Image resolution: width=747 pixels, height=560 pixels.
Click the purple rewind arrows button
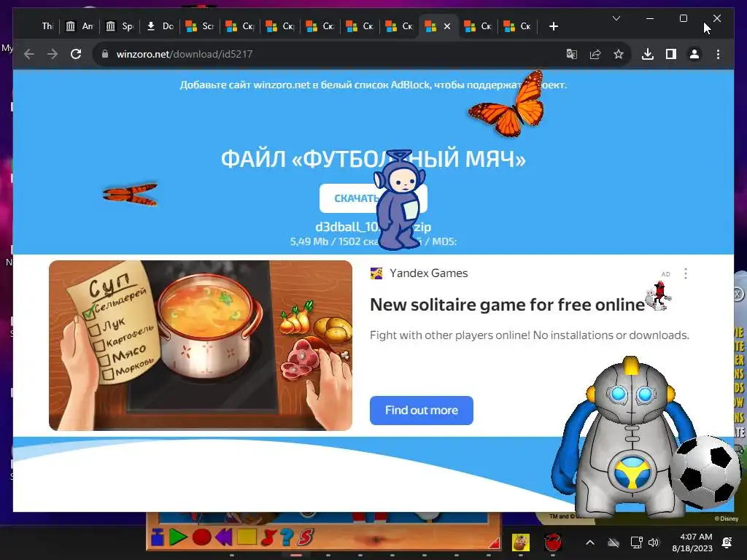tap(224, 537)
